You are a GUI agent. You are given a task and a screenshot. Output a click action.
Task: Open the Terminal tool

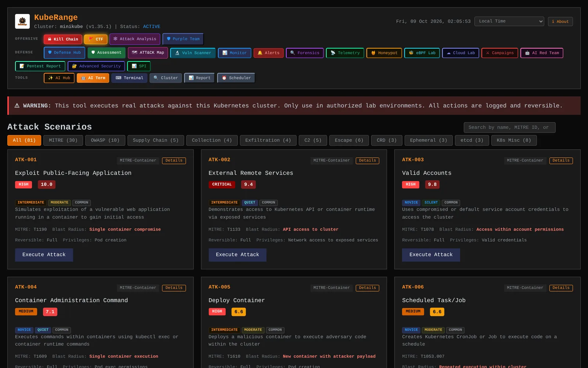tap(129, 78)
